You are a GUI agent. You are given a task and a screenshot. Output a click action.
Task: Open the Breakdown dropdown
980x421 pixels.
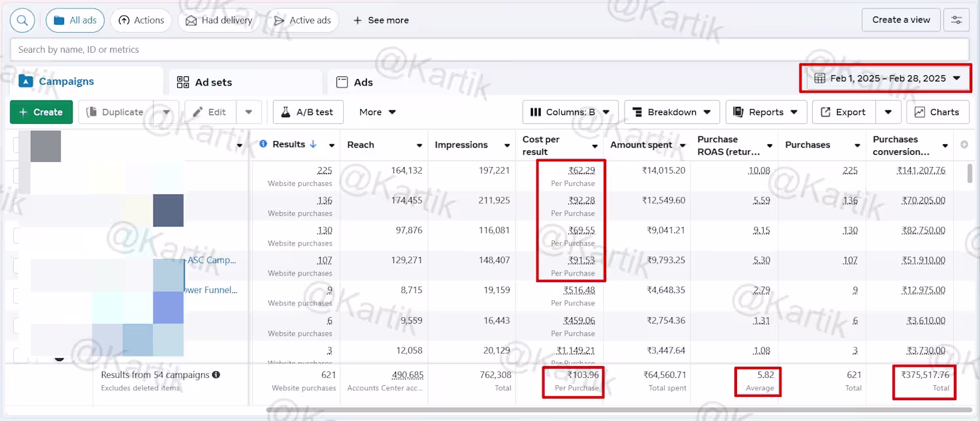(x=672, y=112)
